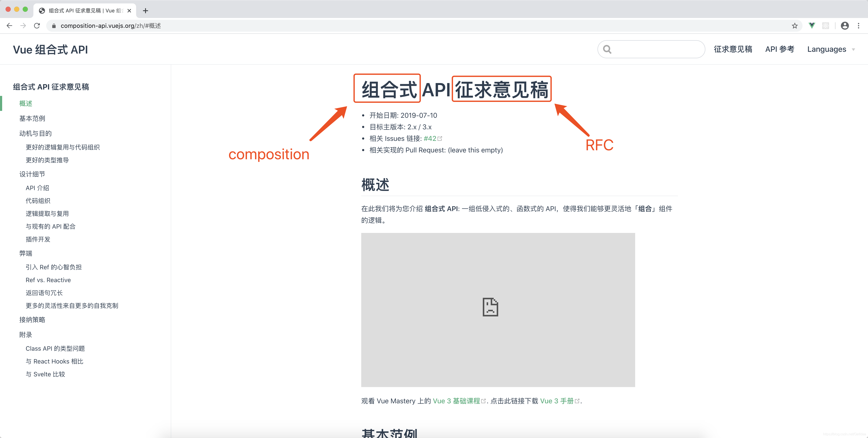This screenshot has width=868, height=438.
Task: Go to 更好的逻辑复用与代码组织
Action: point(63,147)
